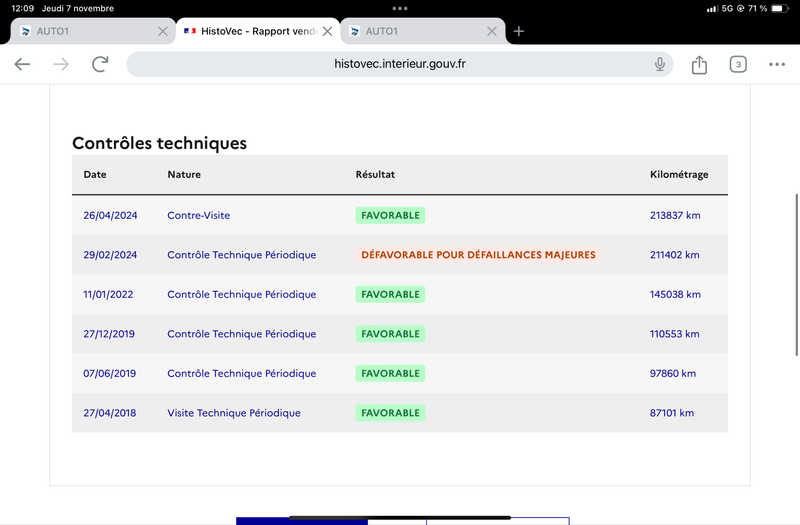Click the Date column header
The width and height of the screenshot is (800, 525).
point(95,174)
